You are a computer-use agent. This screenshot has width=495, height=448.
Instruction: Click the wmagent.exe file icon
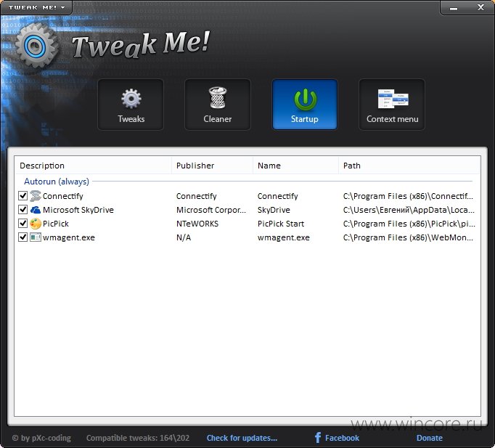(x=36, y=237)
